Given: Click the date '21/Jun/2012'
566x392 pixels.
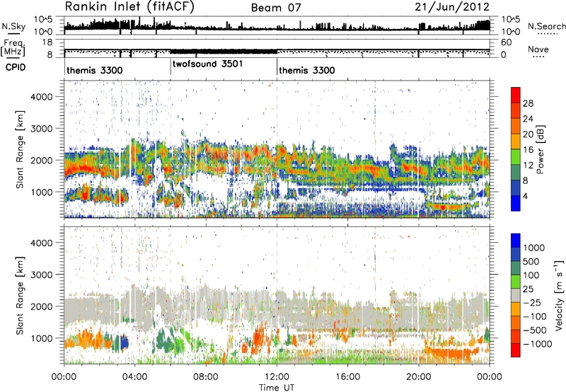Looking at the screenshot, I should [452, 7].
